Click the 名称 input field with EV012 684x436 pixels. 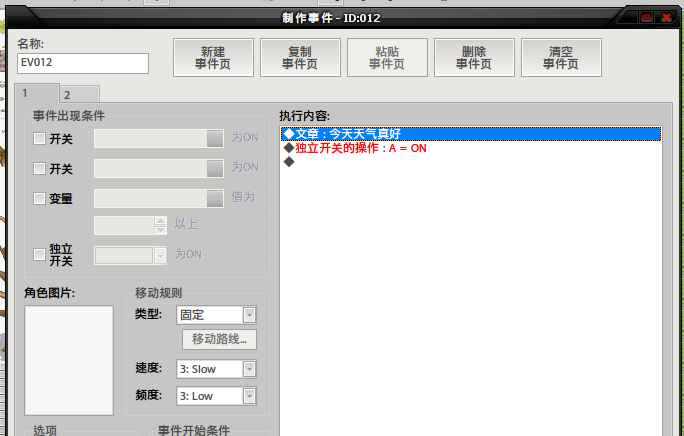pos(83,63)
